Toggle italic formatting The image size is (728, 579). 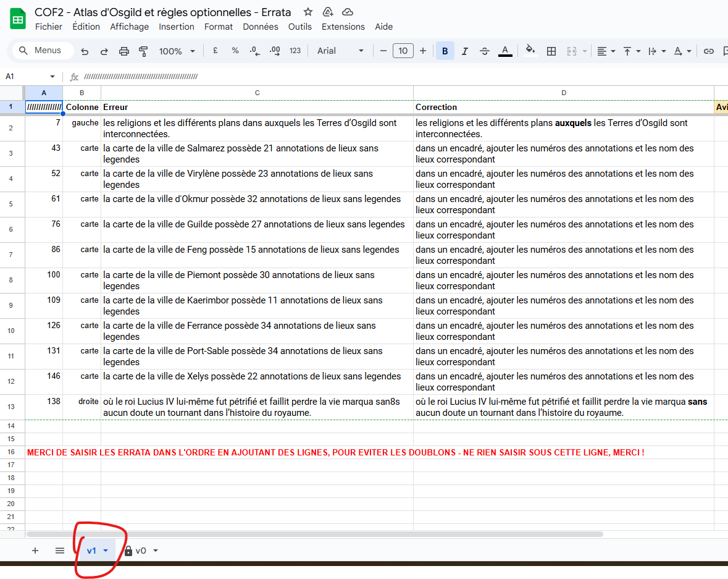tap(464, 51)
